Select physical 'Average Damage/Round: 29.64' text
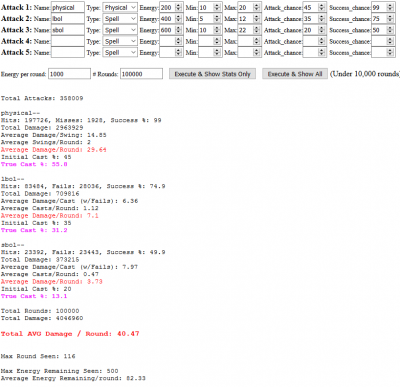This screenshot has width=400, height=387. tap(54, 150)
